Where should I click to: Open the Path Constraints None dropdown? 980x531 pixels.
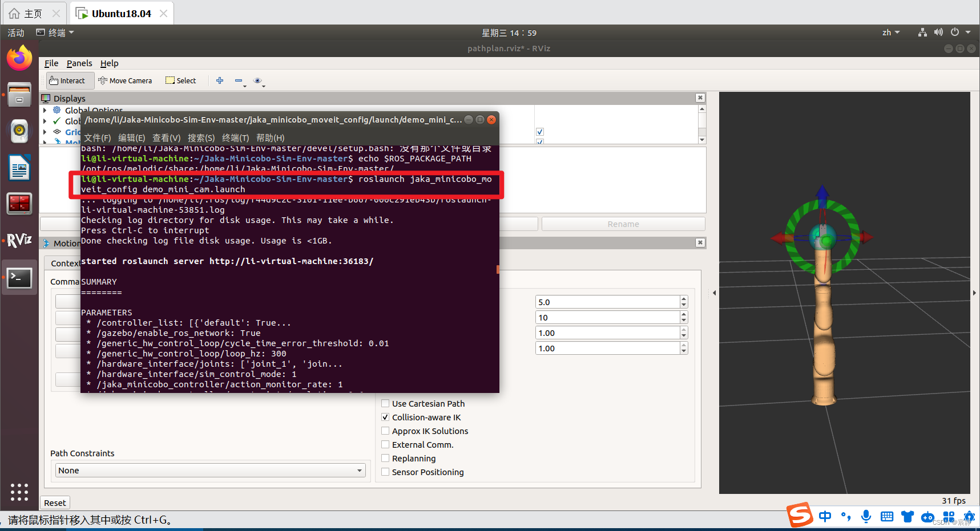(x=360, y=470)
